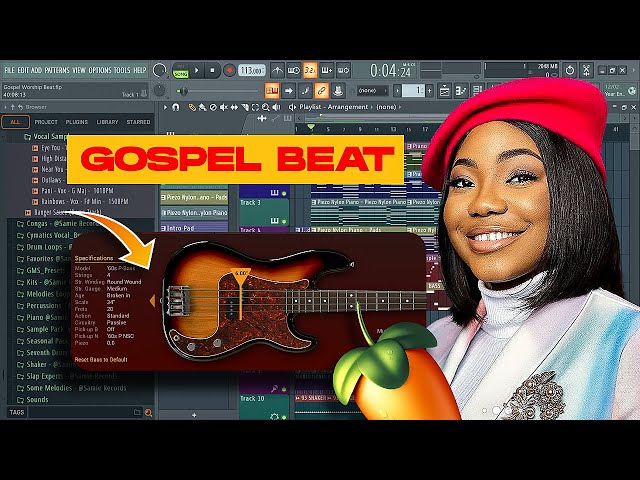Click the Stop button in transport
The height and width of the screenshot is (480, 640).
pos(212,71)
